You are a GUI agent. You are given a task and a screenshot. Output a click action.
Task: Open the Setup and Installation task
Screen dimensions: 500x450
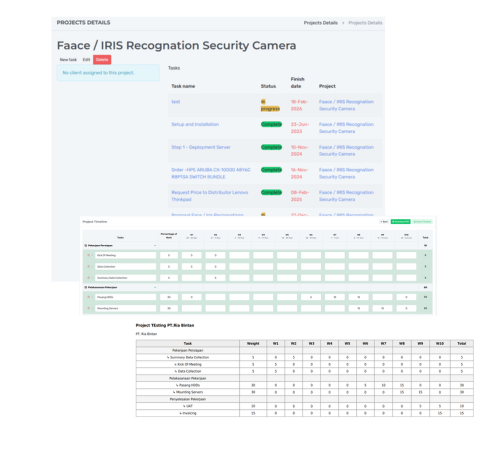coord(195,124)
